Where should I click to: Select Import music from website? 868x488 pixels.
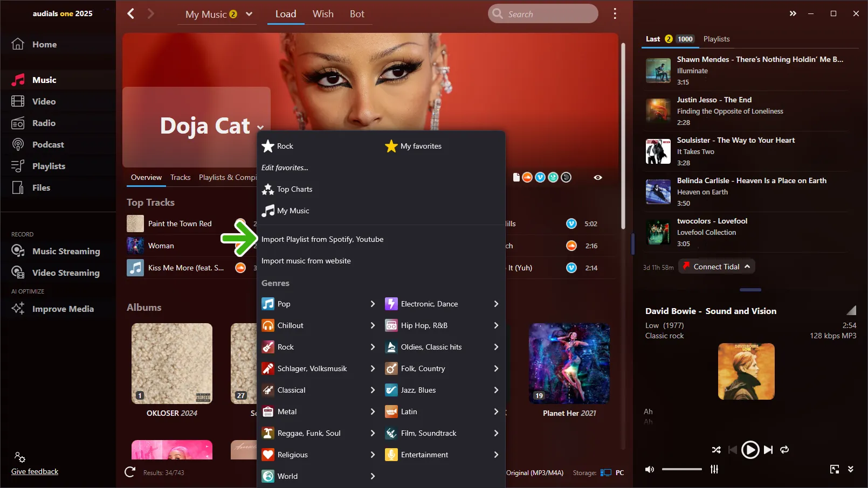[306, 261]
